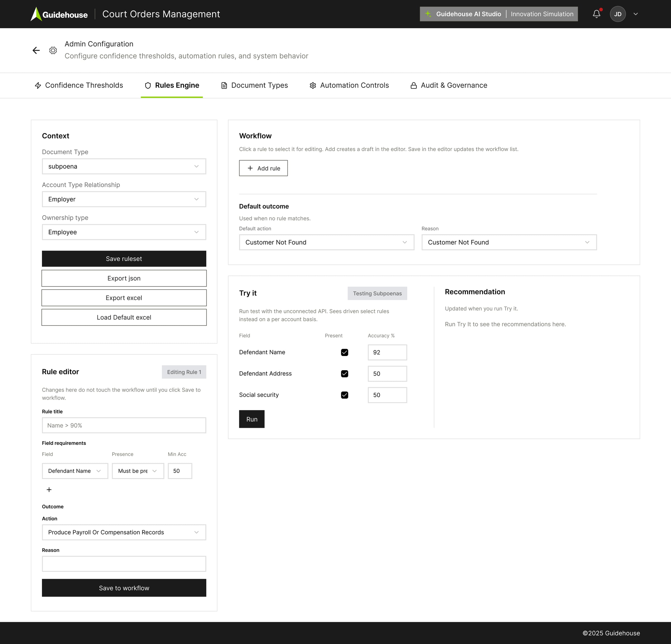671x644 pixels.
Task: Click the plus icon to add a field requirement
Action: click(49, 490)
